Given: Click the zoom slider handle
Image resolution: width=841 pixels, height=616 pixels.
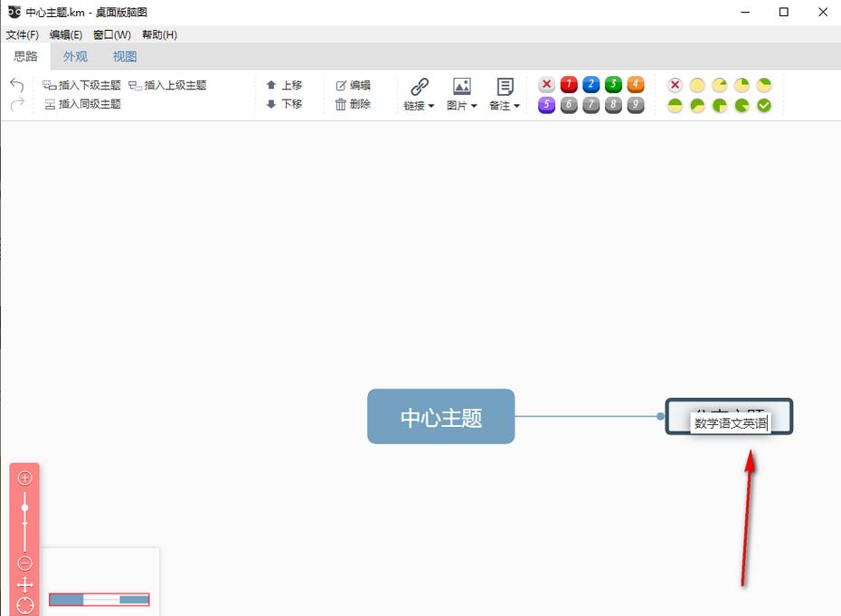Looking at the screenshot, I should 25,508.
